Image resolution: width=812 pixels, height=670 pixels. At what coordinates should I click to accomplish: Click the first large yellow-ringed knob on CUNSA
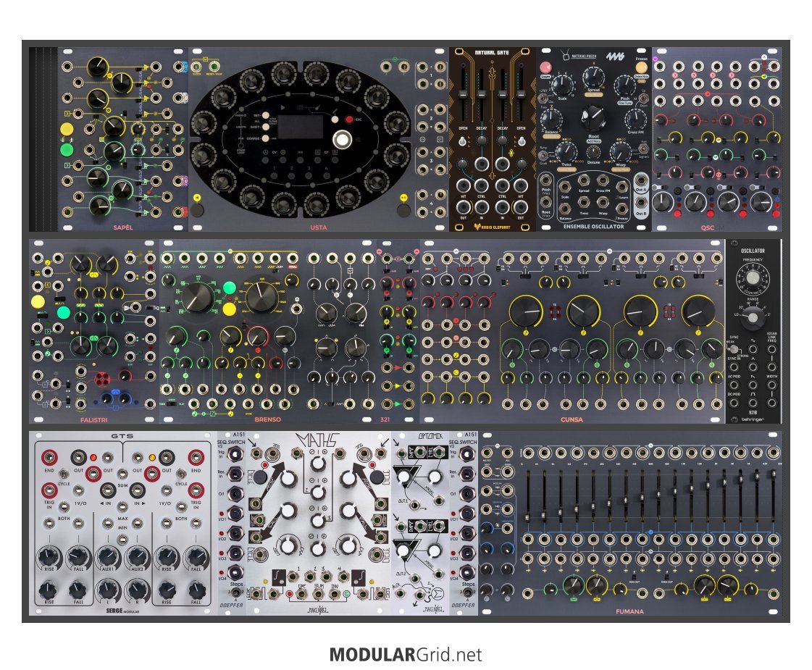pos(526,312)
